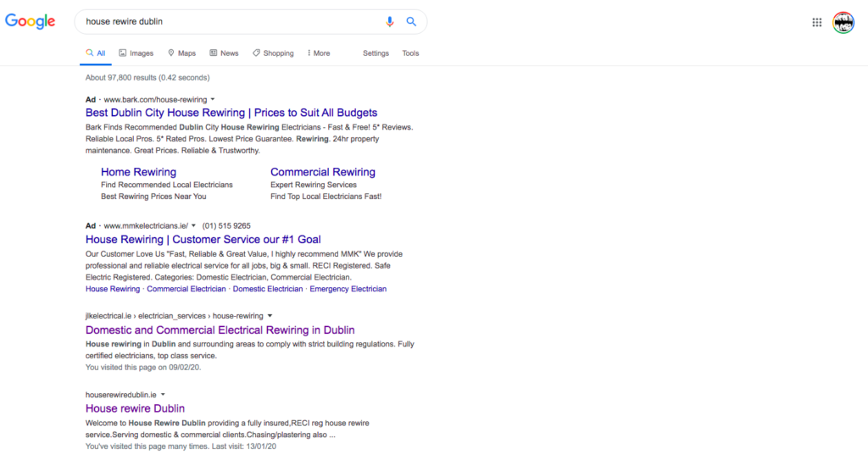Open the More search options menu
The height and width of the screenshot is (460, 868).
pyautogui.click(x=319, y=53)
